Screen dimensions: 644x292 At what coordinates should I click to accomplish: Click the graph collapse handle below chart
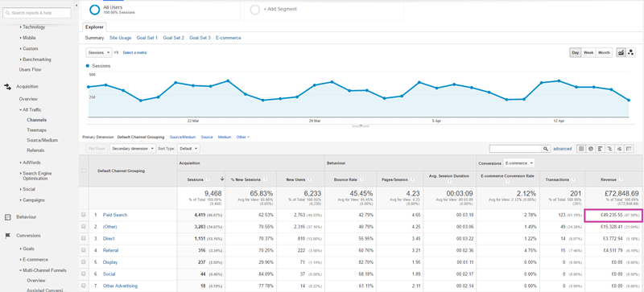(x=361, y=125)
